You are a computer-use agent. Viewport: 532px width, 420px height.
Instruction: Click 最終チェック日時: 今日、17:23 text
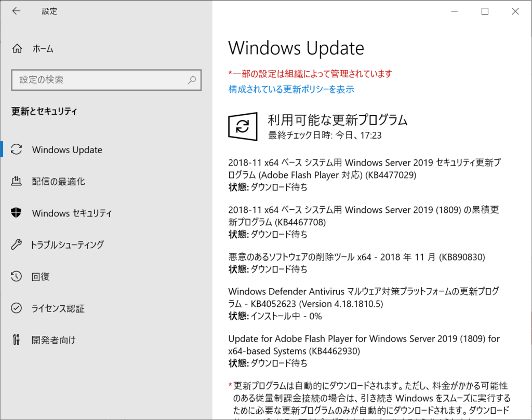tap(325, 136)
